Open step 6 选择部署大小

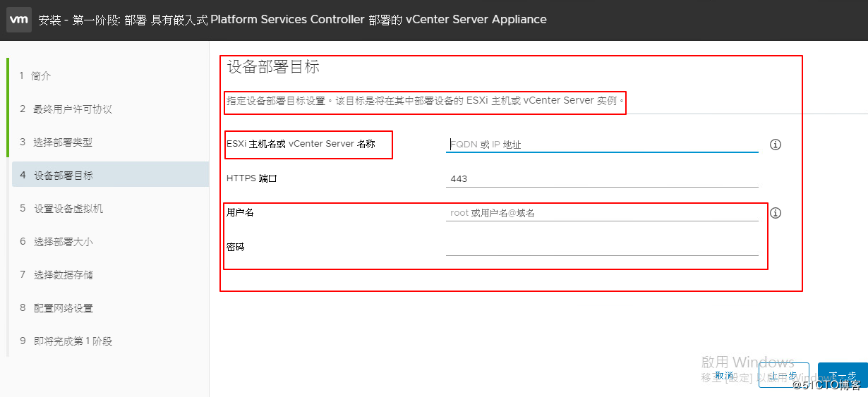62,242
